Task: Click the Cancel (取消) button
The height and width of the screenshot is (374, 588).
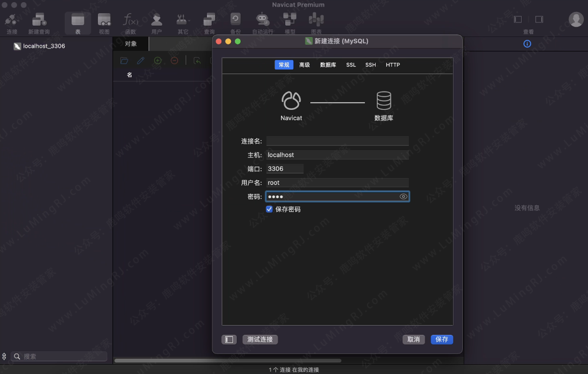Action: coord(414,340)
